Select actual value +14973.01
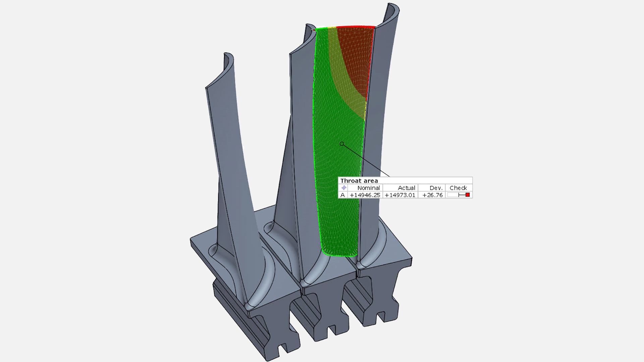The width and height of the screenshot is (644, 362). pyautogui.click(x=400, y=195)
